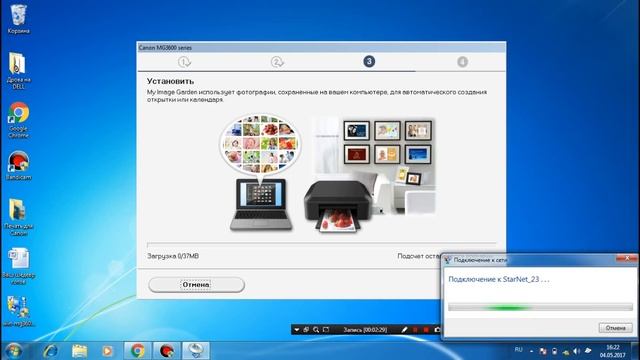This screenshot has width=640, height=360.
Task: Click the Bandicam bar window-select icon
Action: click(x=306, y=329)
